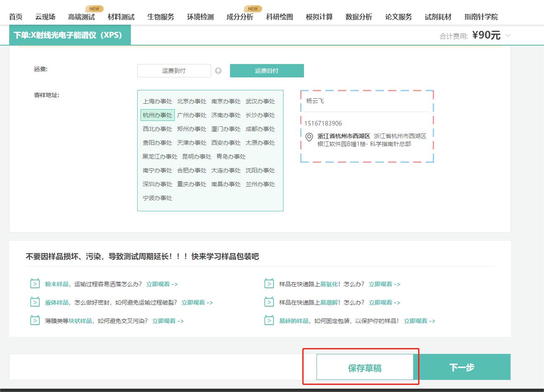Viewport: 544px width, 392px height.
Task: Select 广州办事处 in the office list
Action: tap(192, 115)
